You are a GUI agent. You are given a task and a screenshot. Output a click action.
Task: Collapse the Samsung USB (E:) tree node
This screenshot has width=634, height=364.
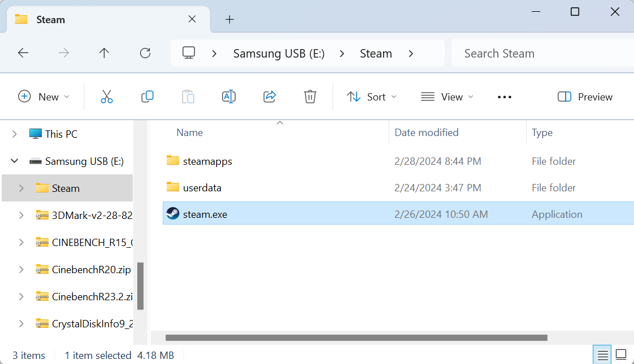point(15,161)
